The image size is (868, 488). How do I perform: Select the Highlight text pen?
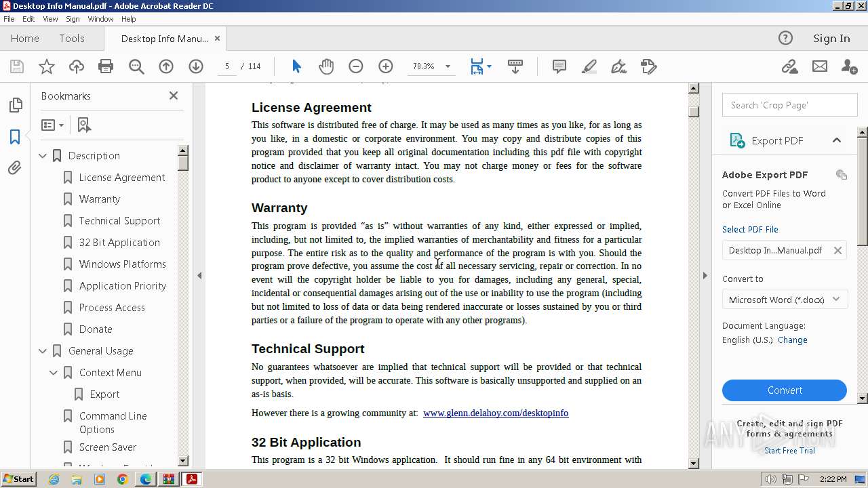point(589,66)
